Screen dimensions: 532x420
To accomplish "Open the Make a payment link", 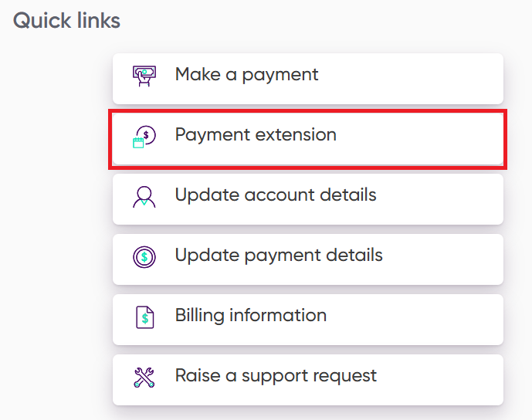I will click(246, 75).
